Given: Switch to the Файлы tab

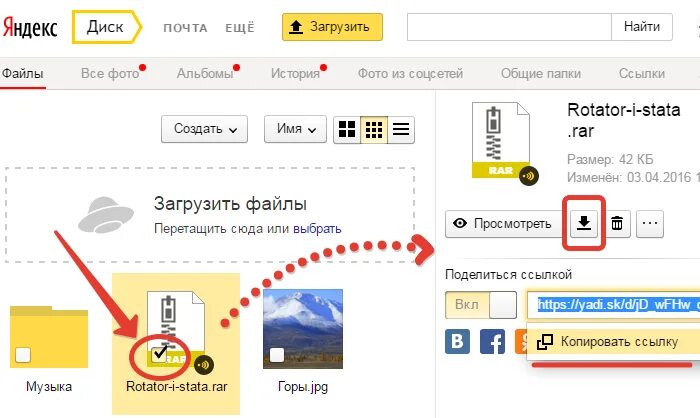Looking at the screenshot, I should coord(22,73).
